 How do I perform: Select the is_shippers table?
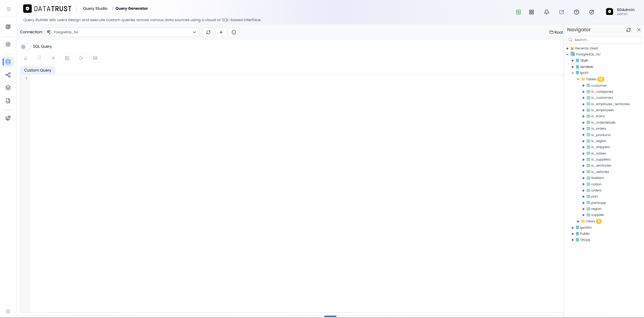pos(600,147)
